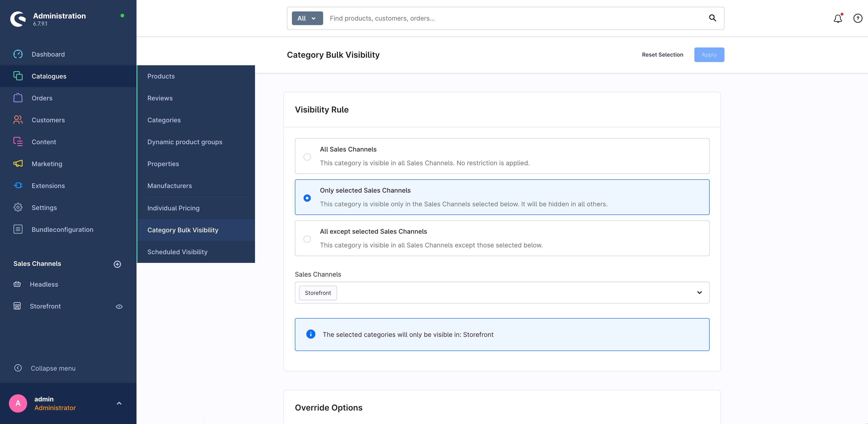The width and height of the screenshot is (868, 424).
Task: Click the Marketing megaphone icon
Action: click(18, 164)
